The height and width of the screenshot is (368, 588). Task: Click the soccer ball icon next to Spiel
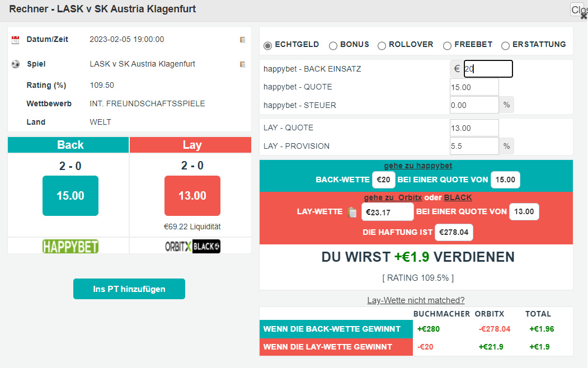[x=15, y=64]
